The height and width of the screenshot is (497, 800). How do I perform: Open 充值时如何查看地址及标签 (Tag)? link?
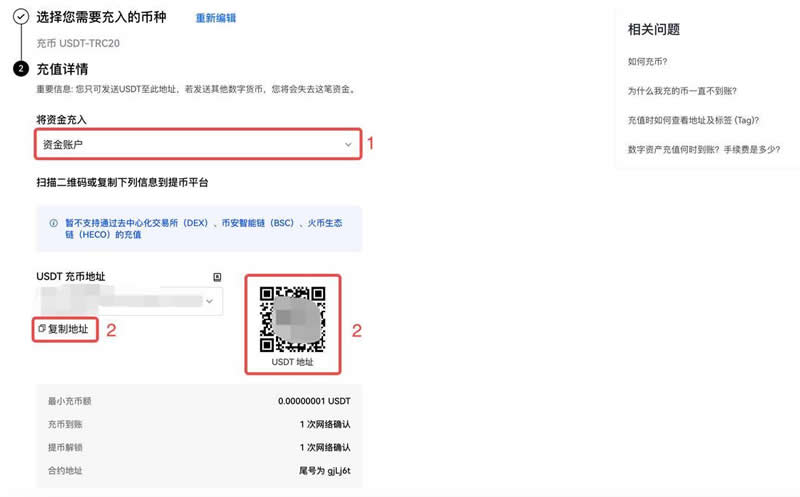pyautogui.click(x=693, y=120)
